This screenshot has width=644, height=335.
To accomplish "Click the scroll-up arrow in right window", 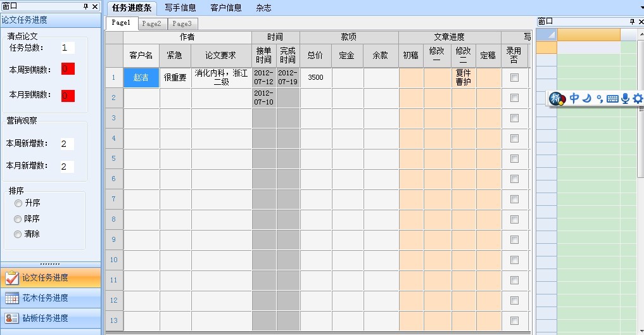I will (x=641, y=34).
